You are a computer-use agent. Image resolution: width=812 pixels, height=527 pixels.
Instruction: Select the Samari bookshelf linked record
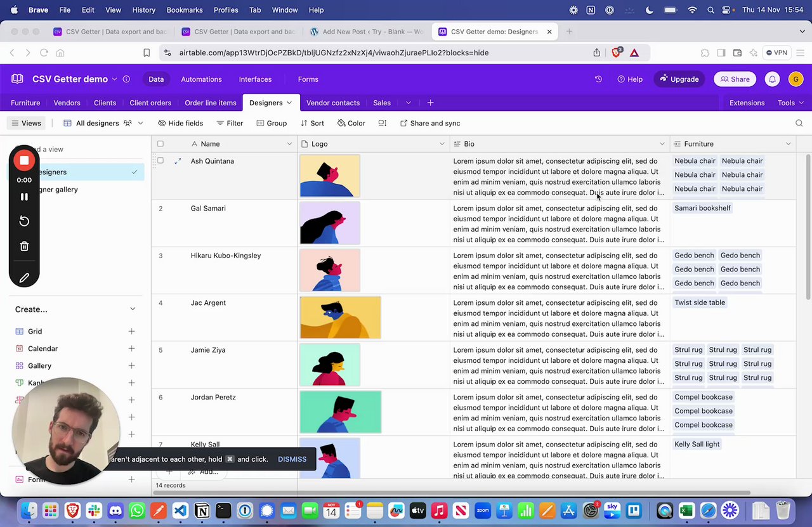702,208
